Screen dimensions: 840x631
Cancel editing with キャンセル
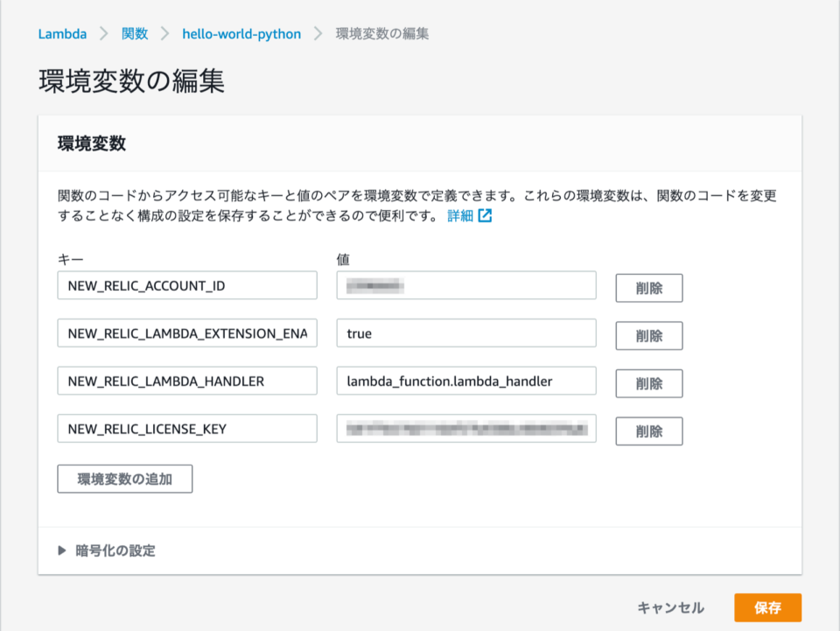pyautogui.click(x=672, y=606)
